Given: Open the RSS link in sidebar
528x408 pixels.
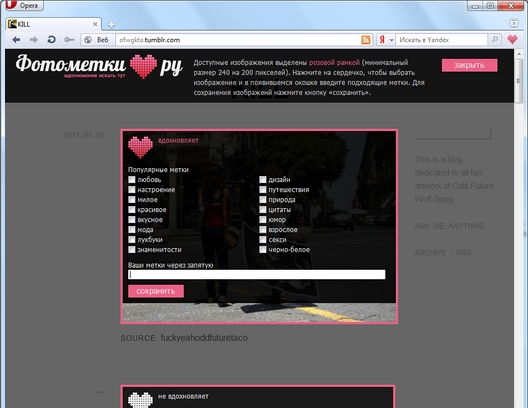Looking at the screenshot, I should point(464,252).
